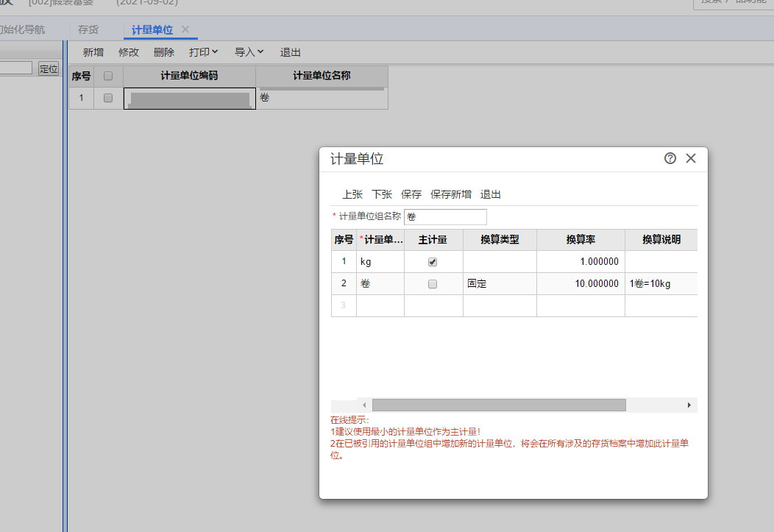The width and height of the screenshot is (774, 532).
Task: Click 退出 in the main toolbar
Action: click(x=290, y=52)
